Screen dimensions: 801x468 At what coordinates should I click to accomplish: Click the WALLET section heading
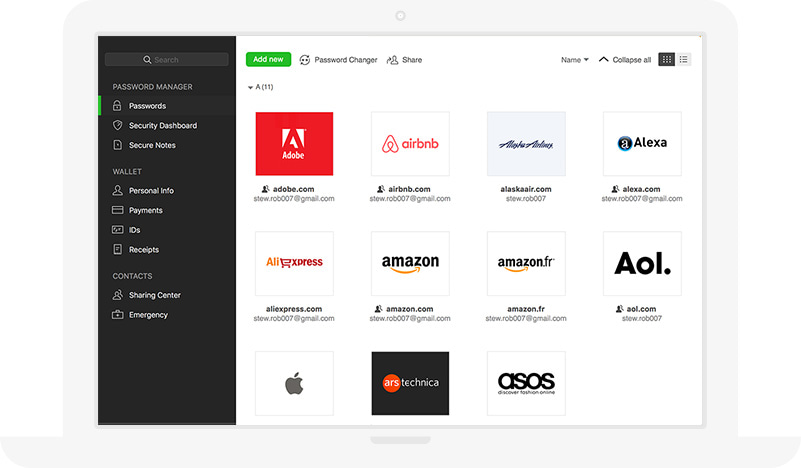pyautogui.click(x=127, y=172)
